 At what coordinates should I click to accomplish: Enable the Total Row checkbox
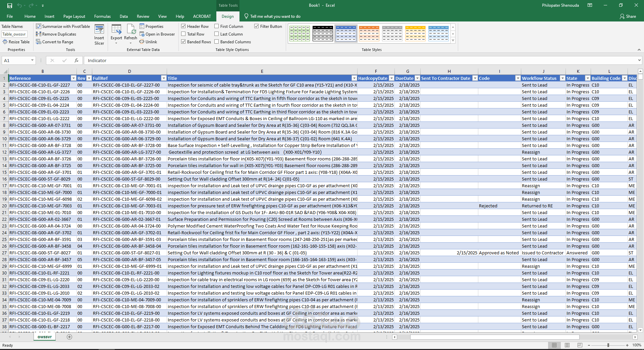tap(183, 34)
